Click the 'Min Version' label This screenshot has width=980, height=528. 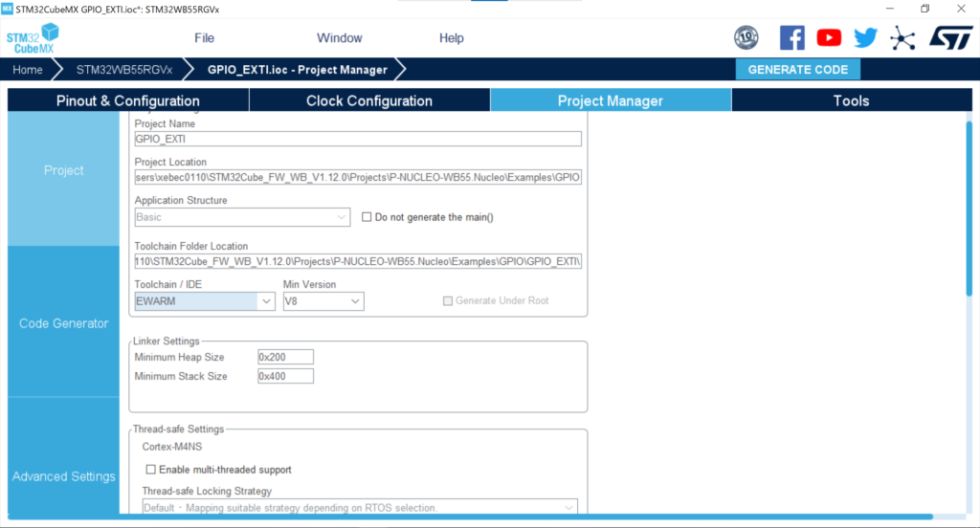point(309,284)
